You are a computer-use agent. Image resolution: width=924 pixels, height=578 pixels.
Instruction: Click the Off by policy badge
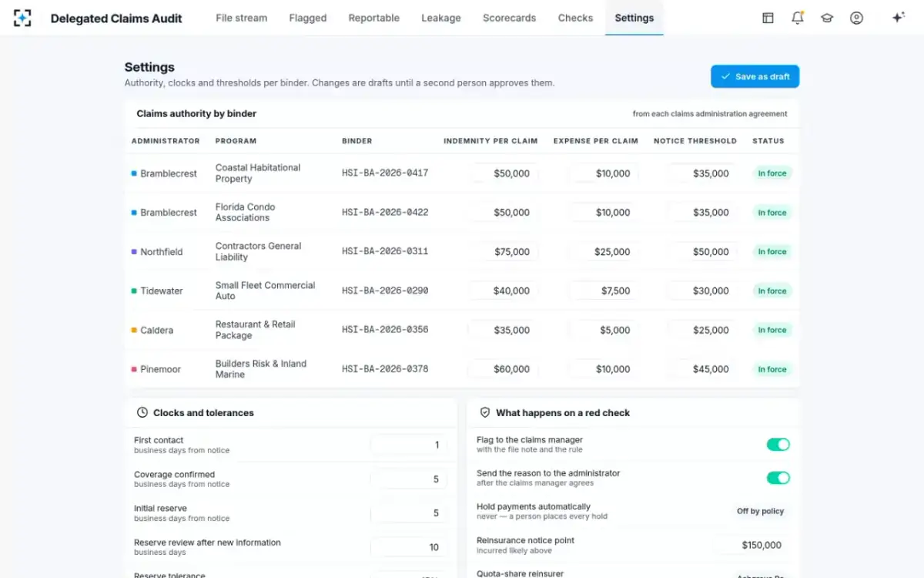(x=760, y=511)
